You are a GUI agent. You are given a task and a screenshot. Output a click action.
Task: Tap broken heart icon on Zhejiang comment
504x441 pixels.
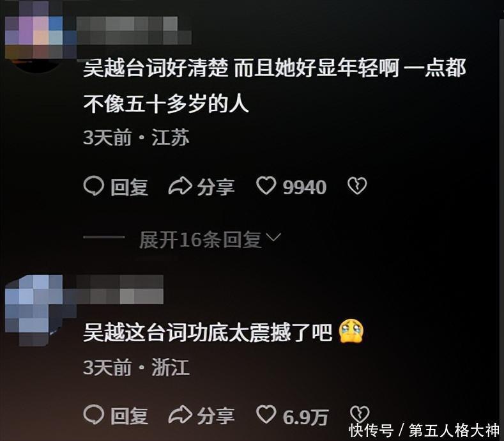360,414
